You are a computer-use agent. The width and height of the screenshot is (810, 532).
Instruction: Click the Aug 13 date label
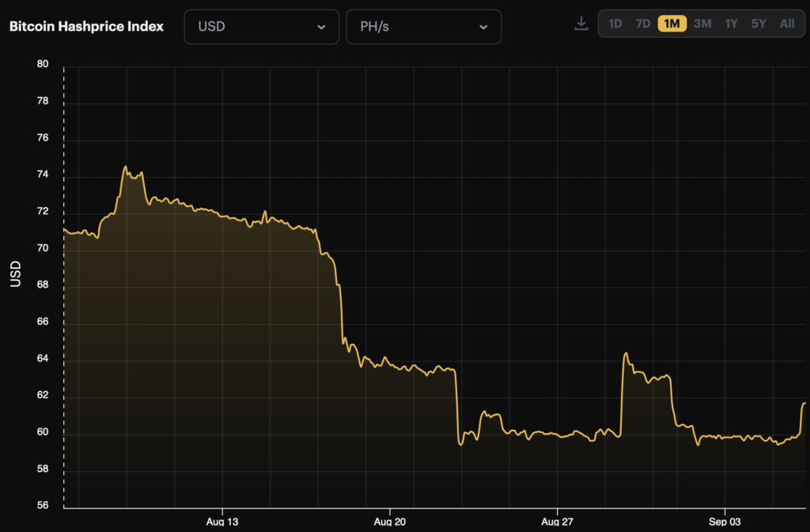click(222, 523)
